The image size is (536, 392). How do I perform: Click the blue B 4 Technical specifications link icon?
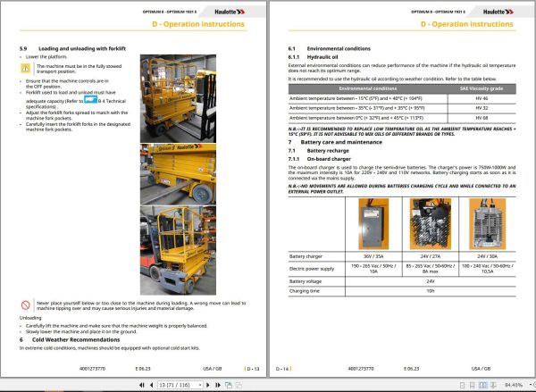(90, 100)
